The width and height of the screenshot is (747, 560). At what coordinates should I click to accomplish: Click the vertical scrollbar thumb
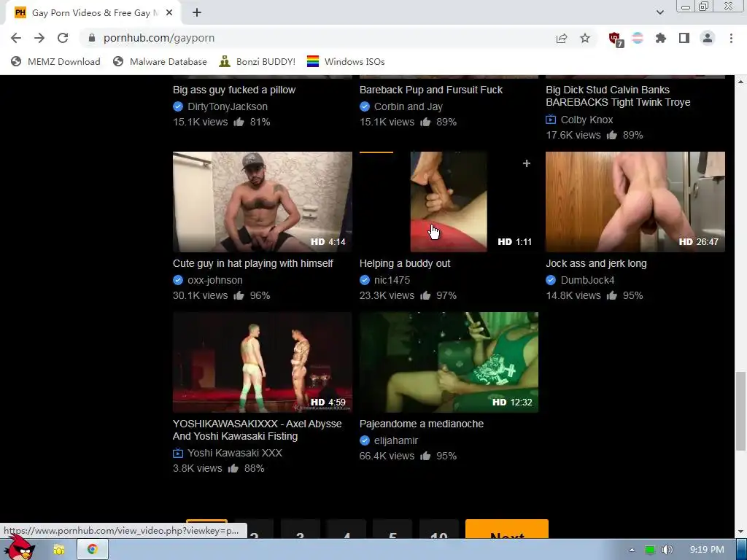pos(740,411)
